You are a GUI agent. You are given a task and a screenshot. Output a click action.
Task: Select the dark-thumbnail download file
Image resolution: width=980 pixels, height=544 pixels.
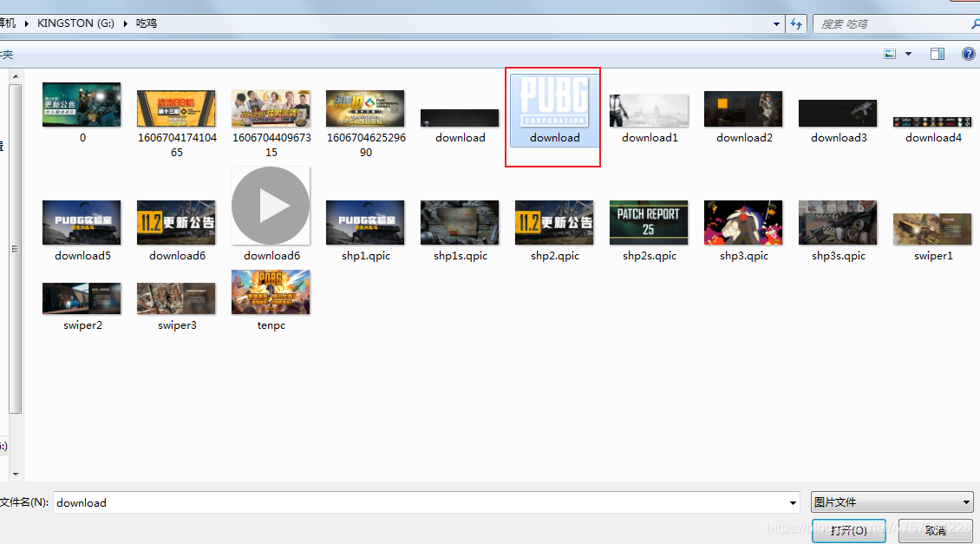tap(460, 127)
